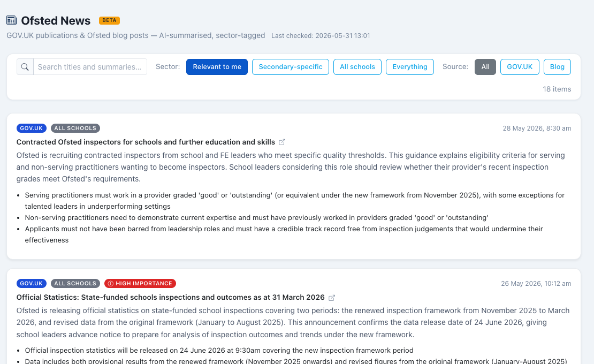Select the All source filter
Screen dimensions: 594x364
pos(485,67)
